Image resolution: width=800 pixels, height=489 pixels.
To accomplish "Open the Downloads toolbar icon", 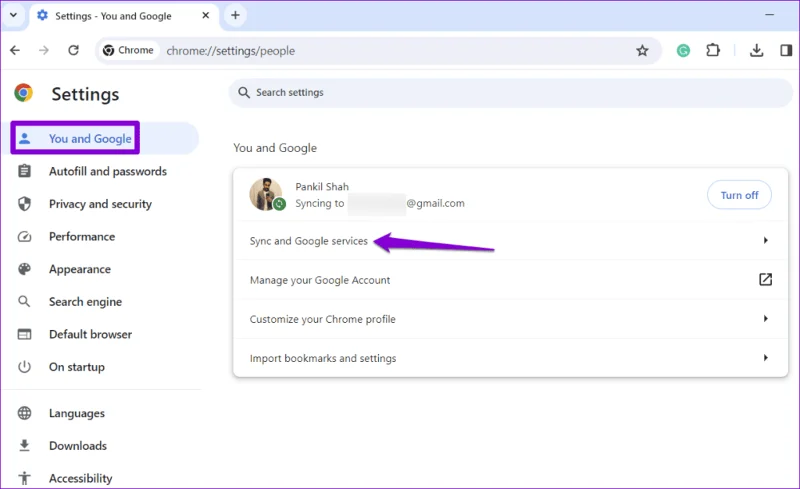I will click(x=757, y=51).
